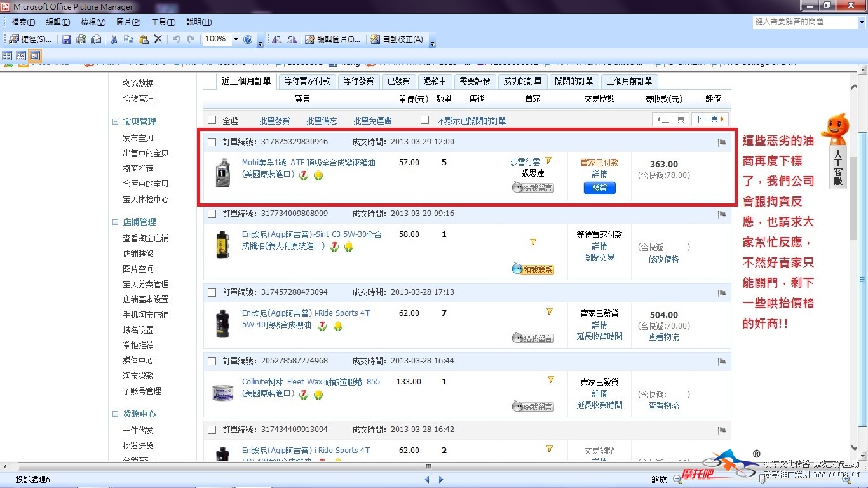Click the Copy icon in toolbar
This screenshot has height=488, width=868.
(128, 39)
